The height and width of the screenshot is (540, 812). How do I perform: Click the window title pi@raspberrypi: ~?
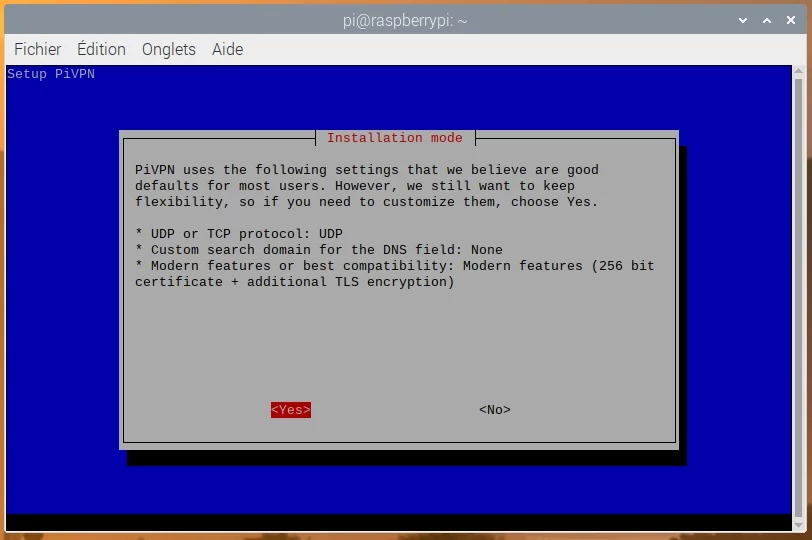click(405, 21)
